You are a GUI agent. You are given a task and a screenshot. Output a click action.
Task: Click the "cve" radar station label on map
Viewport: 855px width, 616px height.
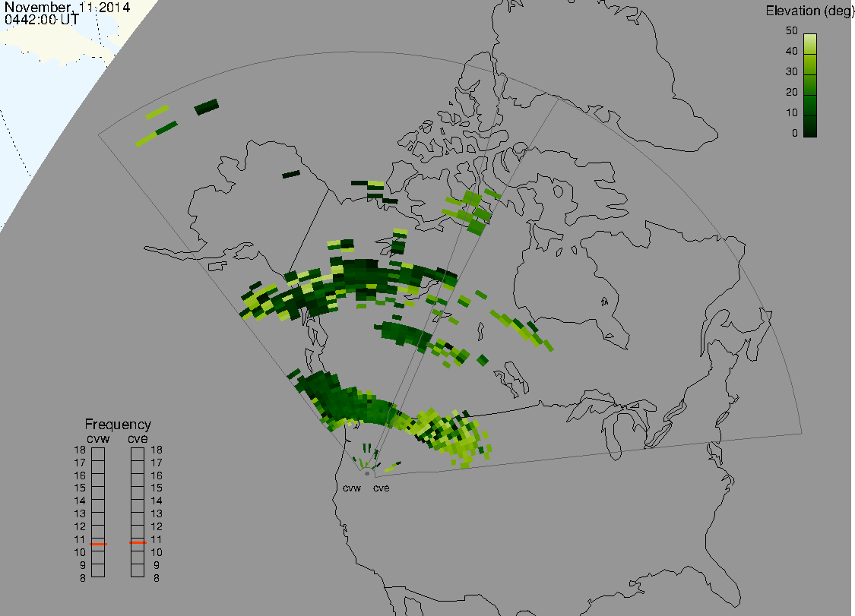click(x=382, y=488)
